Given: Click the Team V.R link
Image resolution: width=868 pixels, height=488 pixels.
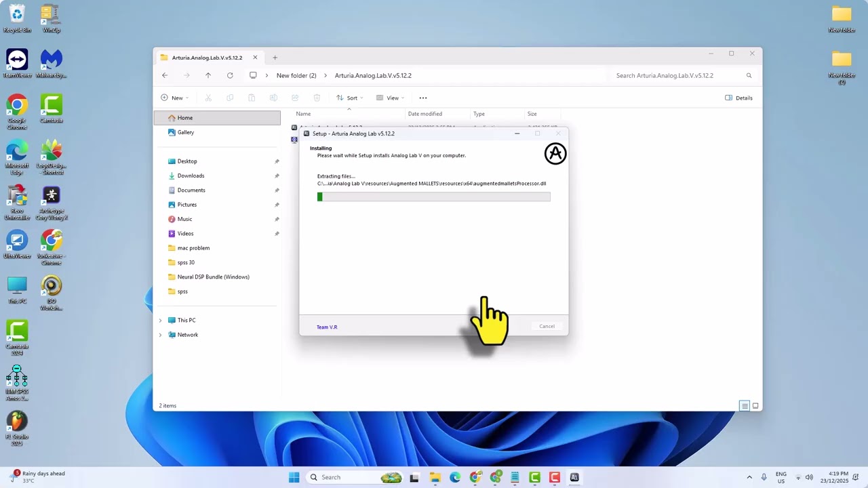Looking at the screenshot, I should (327, 327).
